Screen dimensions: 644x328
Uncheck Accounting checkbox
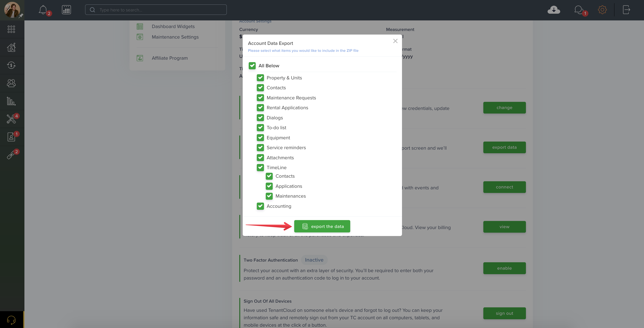tap(260, 206)
